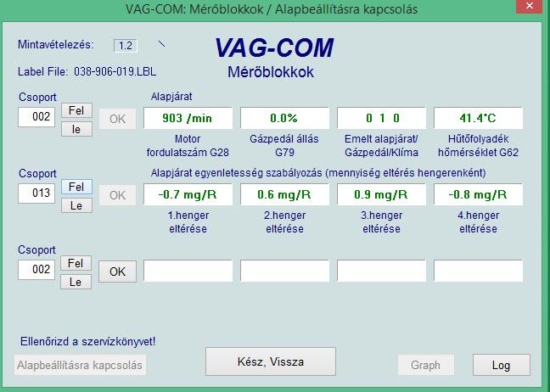Click Fel next to the bottom Csoport field
Screen dimensions: 550x392
pos(76,263)
